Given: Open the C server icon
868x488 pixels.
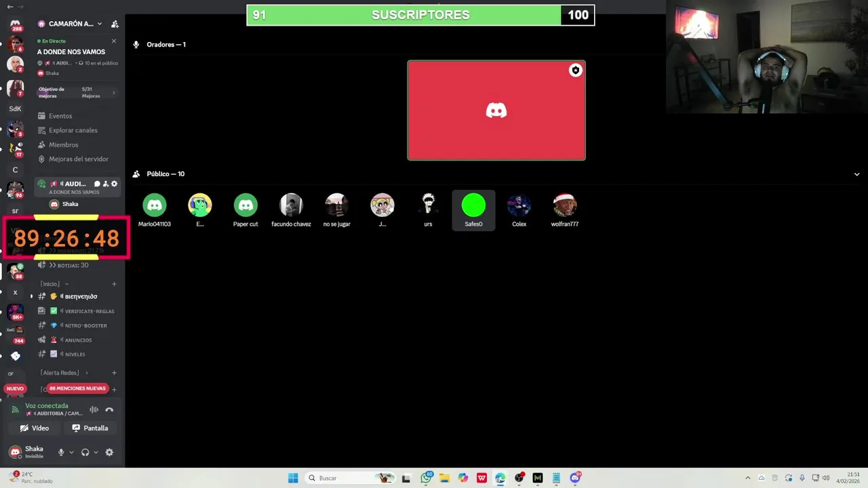Looking at the screenshot, I should [x=15, y=169].
